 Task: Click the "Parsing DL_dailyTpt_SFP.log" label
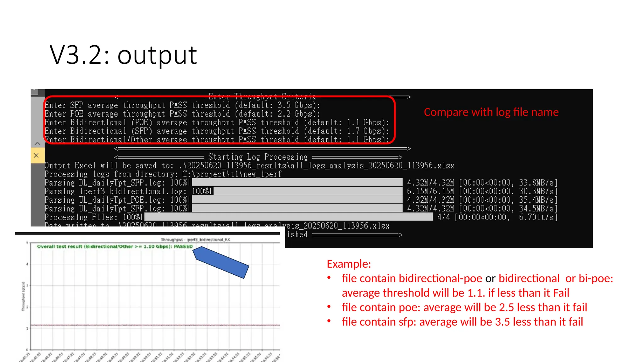(104, 183)
